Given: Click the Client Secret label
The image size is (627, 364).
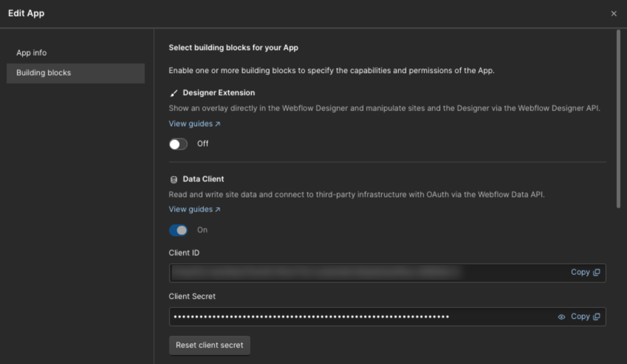Looking at the screenshot, I should [x=192, y=297].
